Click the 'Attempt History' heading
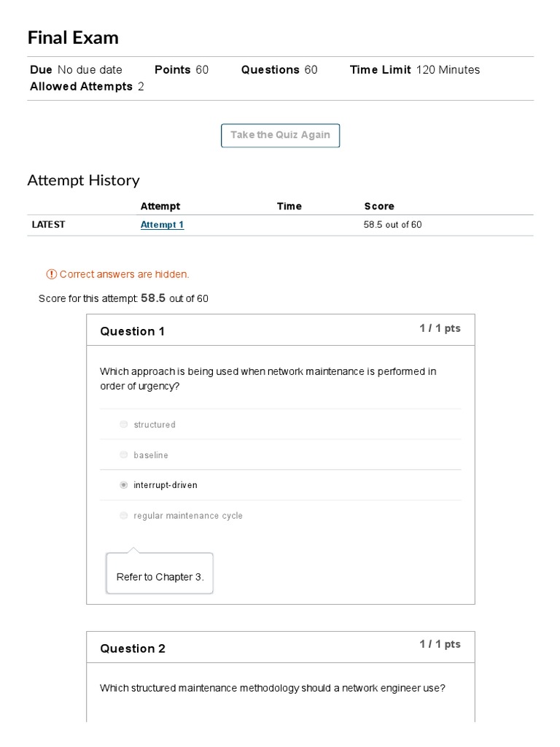Screen dimensions: 560x747 [x=83, y=180]
